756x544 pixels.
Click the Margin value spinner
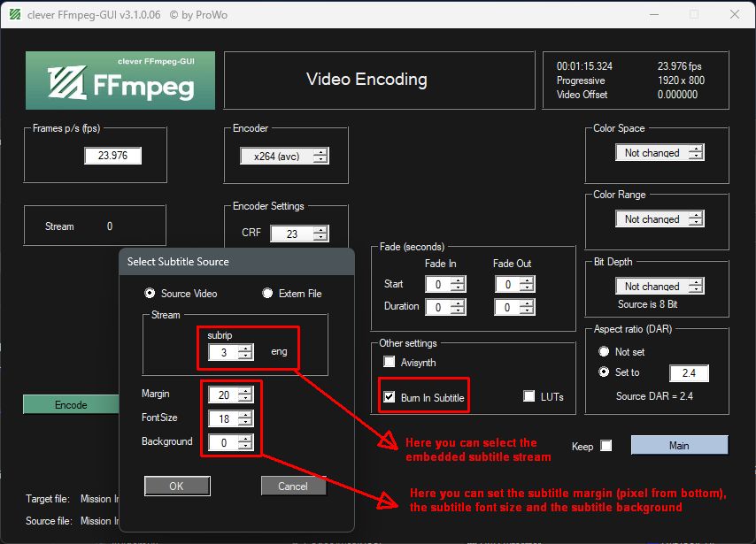pyautogui.click(x=231, y=395)
